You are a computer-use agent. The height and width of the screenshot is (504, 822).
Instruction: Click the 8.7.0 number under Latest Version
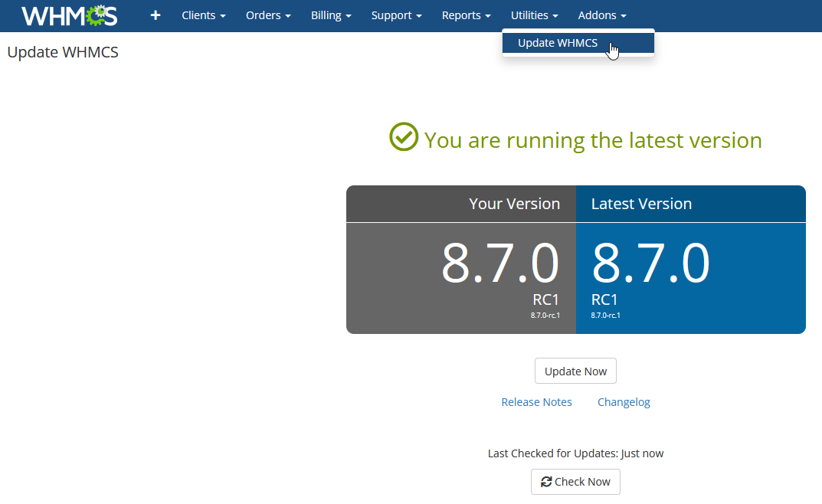pyautogui.click(x=650, y=263)
